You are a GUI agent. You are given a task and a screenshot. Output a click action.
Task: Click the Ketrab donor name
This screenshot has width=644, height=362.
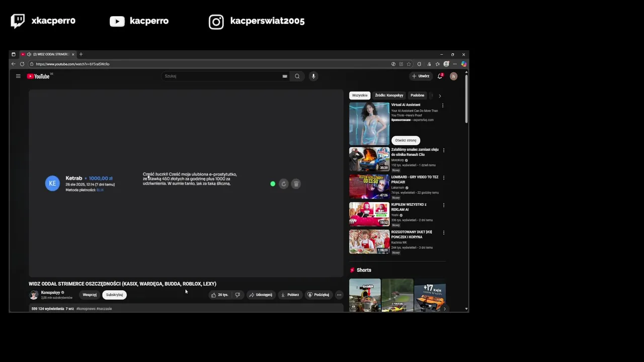tap(73, 178)
